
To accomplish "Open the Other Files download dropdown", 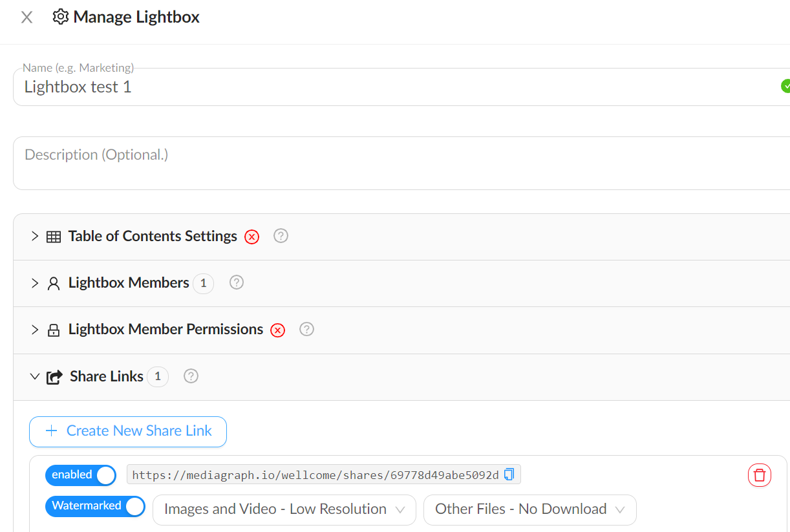I will coord(529,509).
